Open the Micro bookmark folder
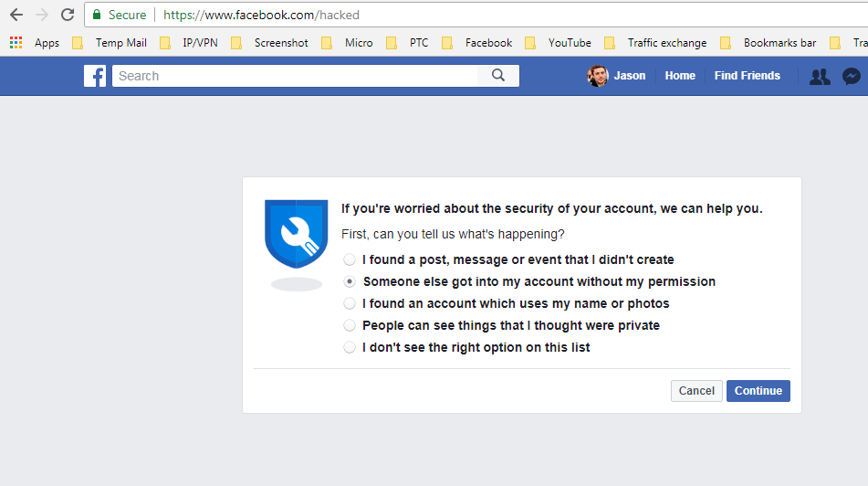This screenshot has height=486, width=868. point(348,43)
